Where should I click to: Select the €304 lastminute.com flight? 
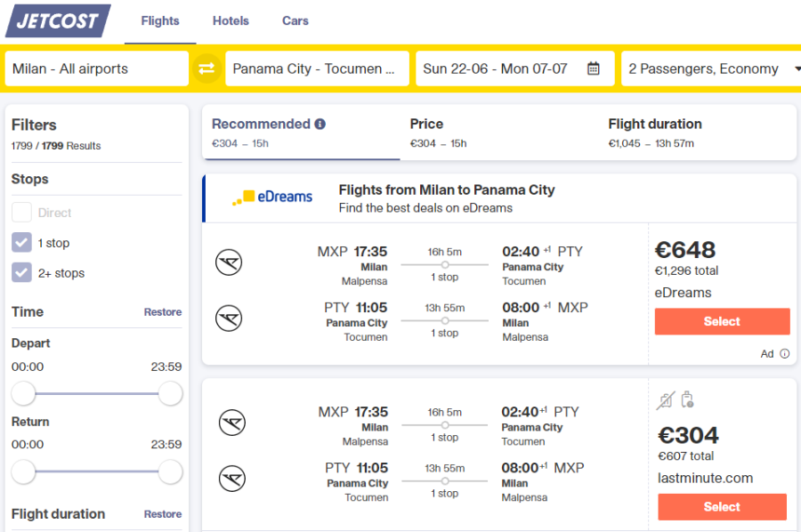(723, 507)
